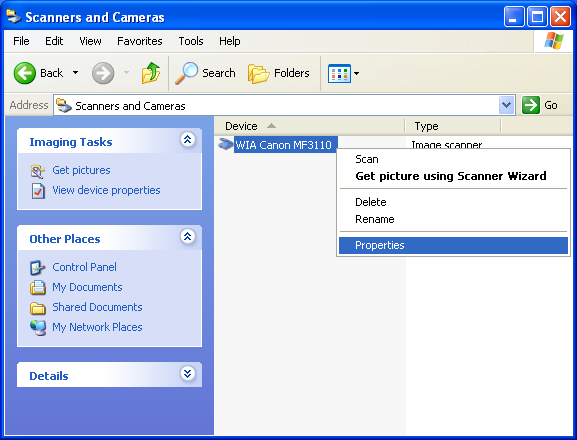Open View device properties link

106,190
